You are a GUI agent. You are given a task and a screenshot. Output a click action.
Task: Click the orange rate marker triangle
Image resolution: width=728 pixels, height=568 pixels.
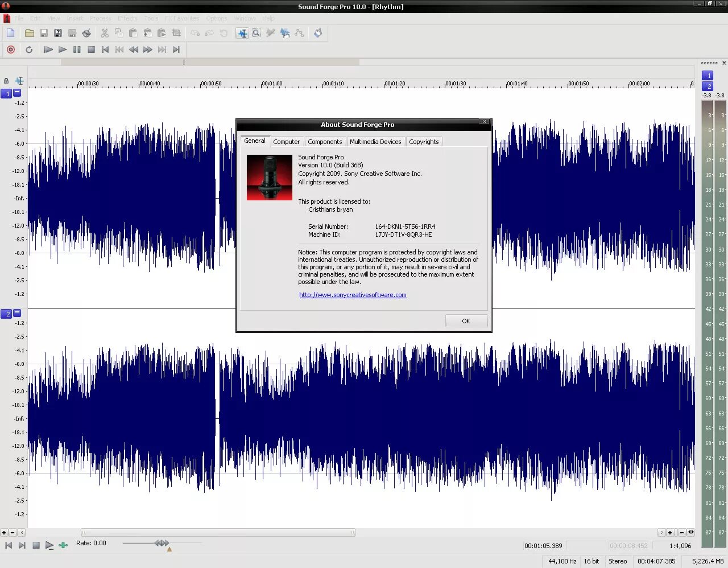[169, 549]
